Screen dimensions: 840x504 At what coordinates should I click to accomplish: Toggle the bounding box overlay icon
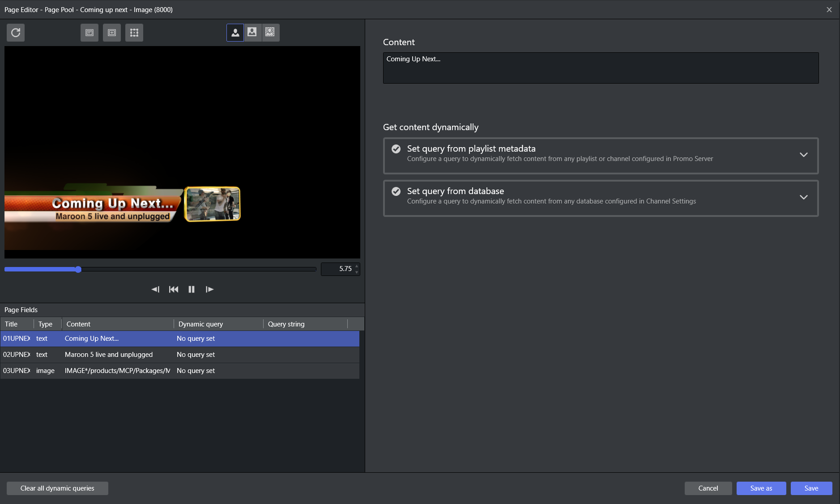[x=134, y=33]
